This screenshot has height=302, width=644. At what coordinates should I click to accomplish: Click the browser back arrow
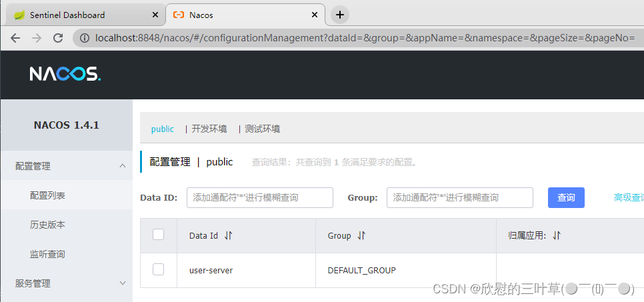(x=15, y=38)
